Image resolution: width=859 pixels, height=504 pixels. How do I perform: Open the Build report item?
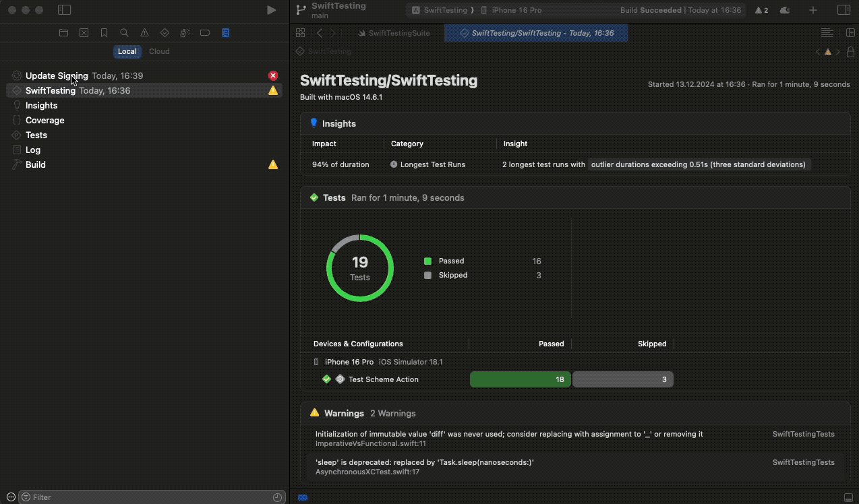tap(144, 164)
